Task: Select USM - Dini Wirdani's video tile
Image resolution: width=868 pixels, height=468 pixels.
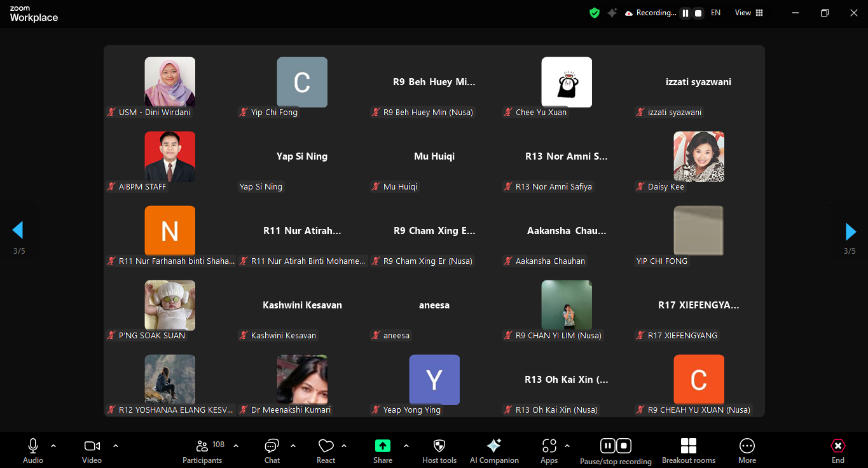Action: pos(170,82)
